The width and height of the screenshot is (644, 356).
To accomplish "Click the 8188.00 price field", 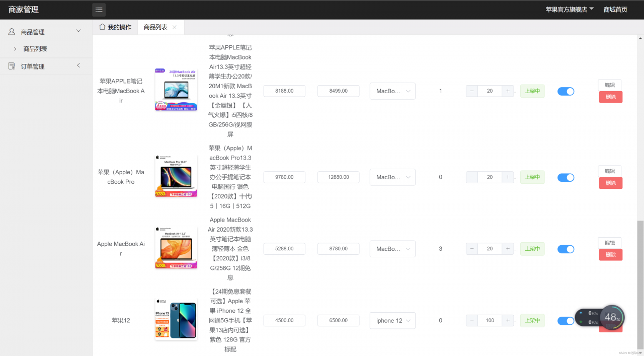I will coord(284,91).
